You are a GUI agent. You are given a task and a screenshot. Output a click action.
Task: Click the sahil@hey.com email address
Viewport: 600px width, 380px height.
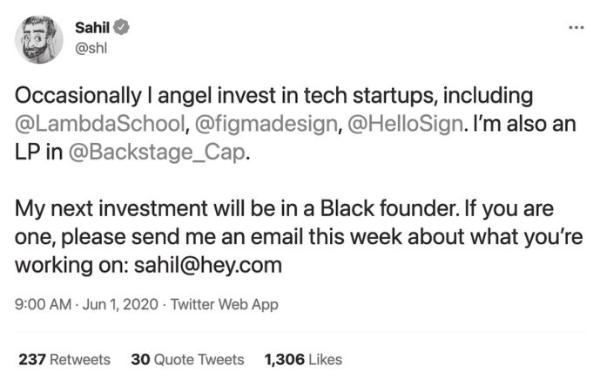pos(208,265)
